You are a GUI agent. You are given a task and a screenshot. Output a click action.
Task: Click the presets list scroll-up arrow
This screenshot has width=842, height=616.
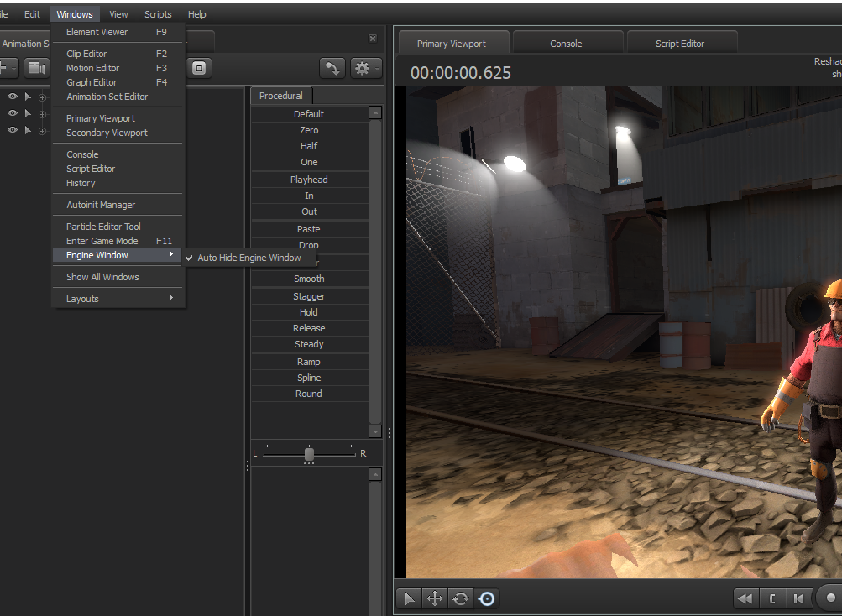(375, 112)
